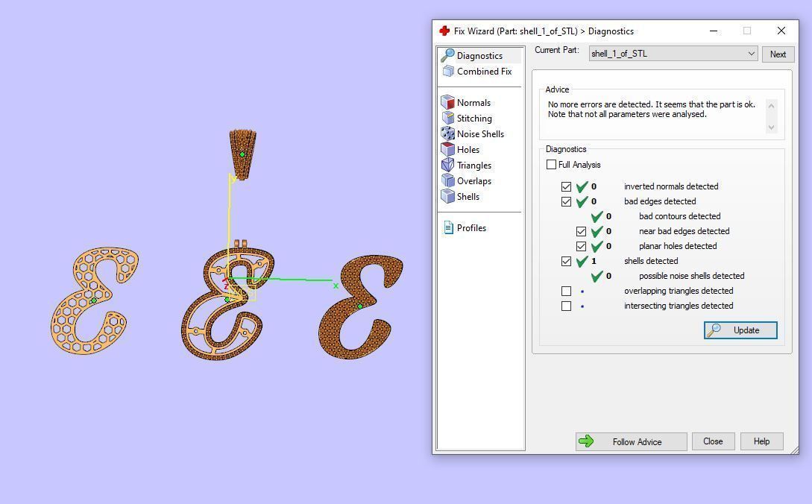Toggle near bad edges detected checkbox
Viewport: 812px width, 504px height.
(581, 231)
